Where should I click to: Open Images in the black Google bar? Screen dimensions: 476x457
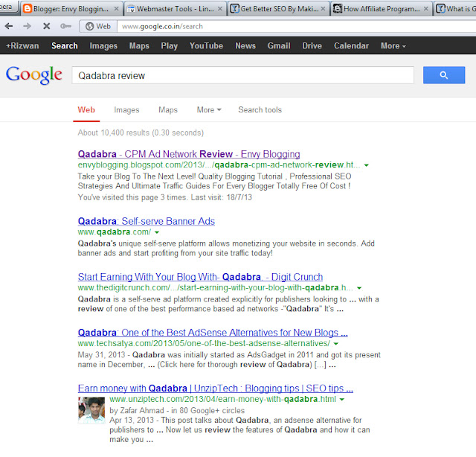[x=103, y=46]
